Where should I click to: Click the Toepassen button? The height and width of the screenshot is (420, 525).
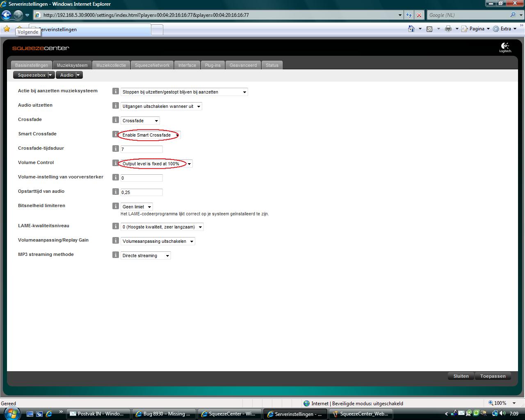coord(493,376)
